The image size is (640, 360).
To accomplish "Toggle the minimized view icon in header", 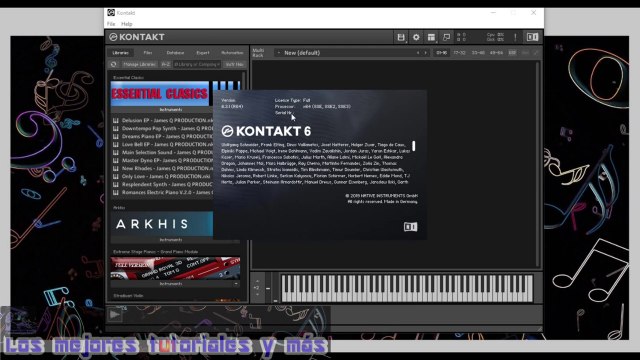I will (446, 37).
